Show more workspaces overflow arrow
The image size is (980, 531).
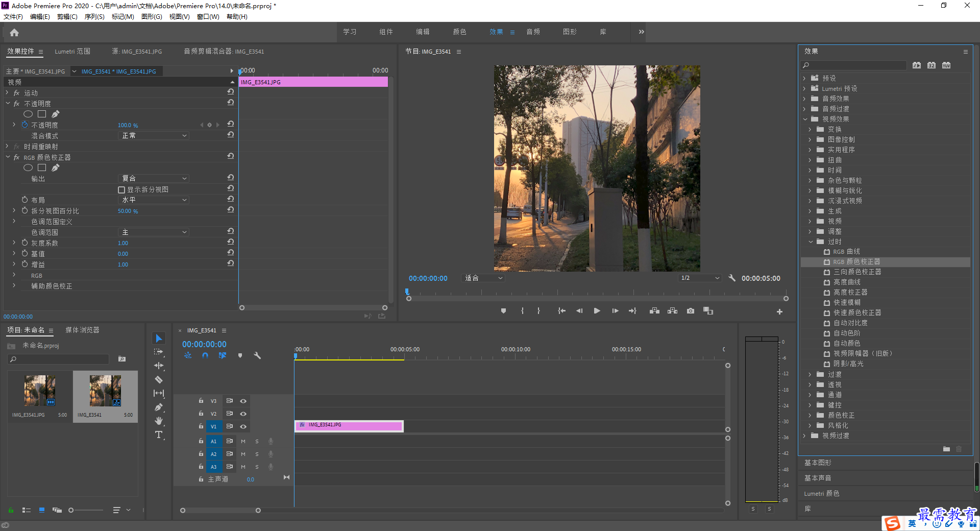pos(641,32)
